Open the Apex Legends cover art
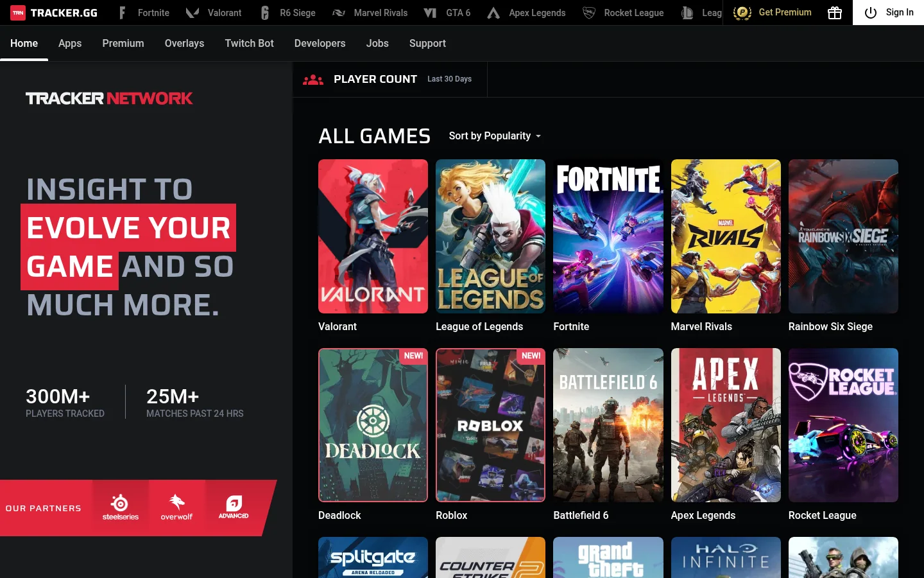This screenshot has width=924, height=578. point(726,425)
